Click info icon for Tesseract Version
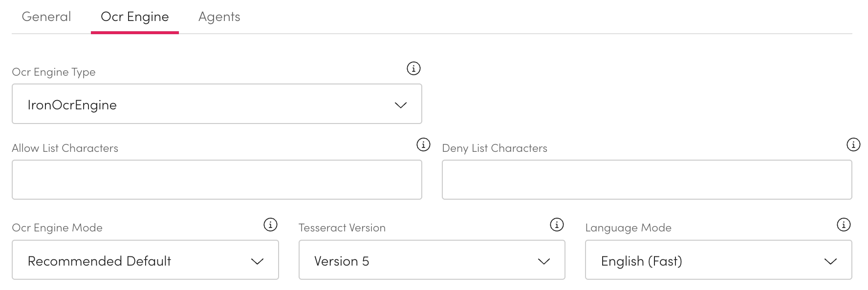The image size is (868, 290). click(557, 225)
